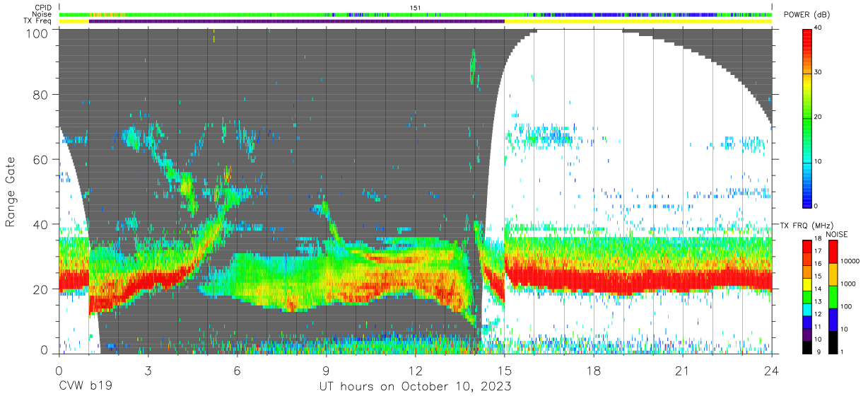Image resolution: width=868 pixels, height=401 pixels.
Task: Click the Range Gate axis title
Action: coord(11,192)
